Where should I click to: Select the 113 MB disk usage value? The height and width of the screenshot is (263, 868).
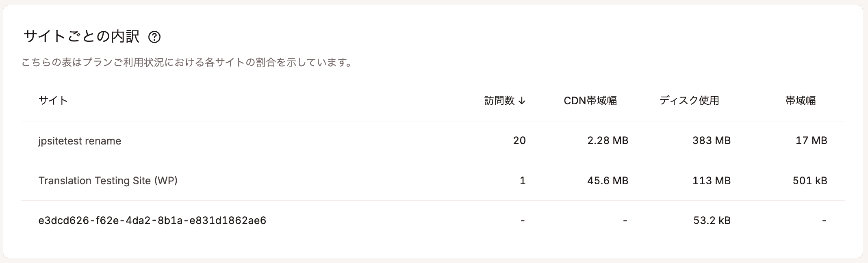712,181
